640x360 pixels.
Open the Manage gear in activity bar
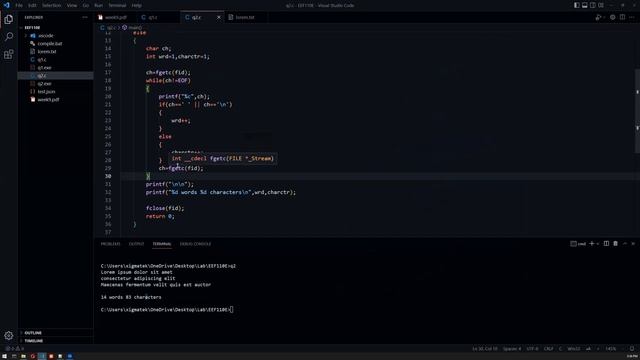(x=9, y=336)
